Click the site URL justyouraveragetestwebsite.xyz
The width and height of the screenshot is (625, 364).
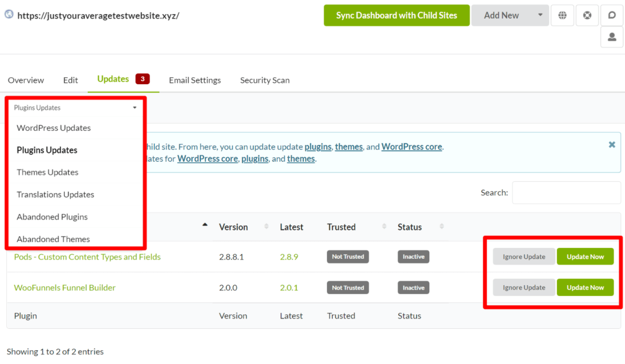tap(98, 15)
